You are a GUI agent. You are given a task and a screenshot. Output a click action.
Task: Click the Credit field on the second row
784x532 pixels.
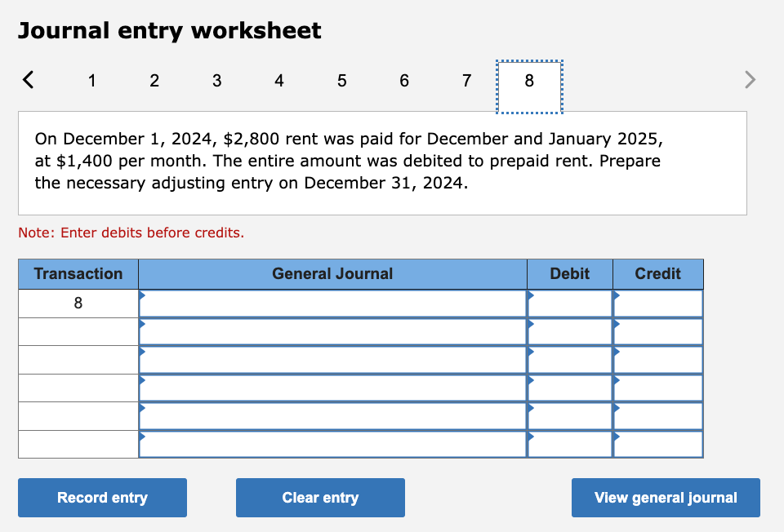tap(657, 331)
